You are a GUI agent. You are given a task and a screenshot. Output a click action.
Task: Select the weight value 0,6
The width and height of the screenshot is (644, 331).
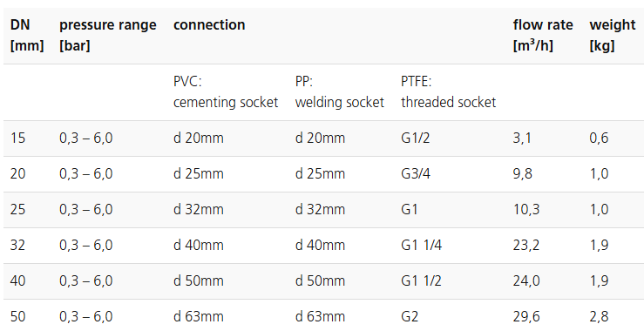599,138
